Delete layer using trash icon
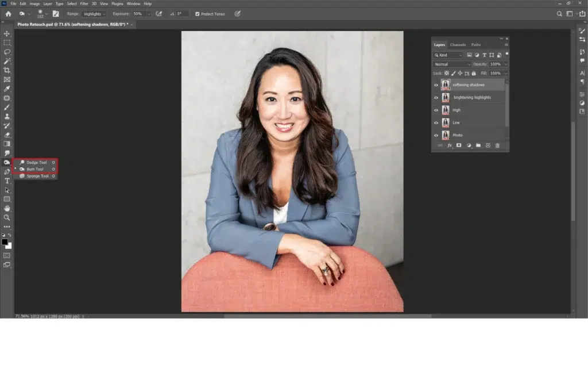 pyautogui.click(x=497, y=145)
